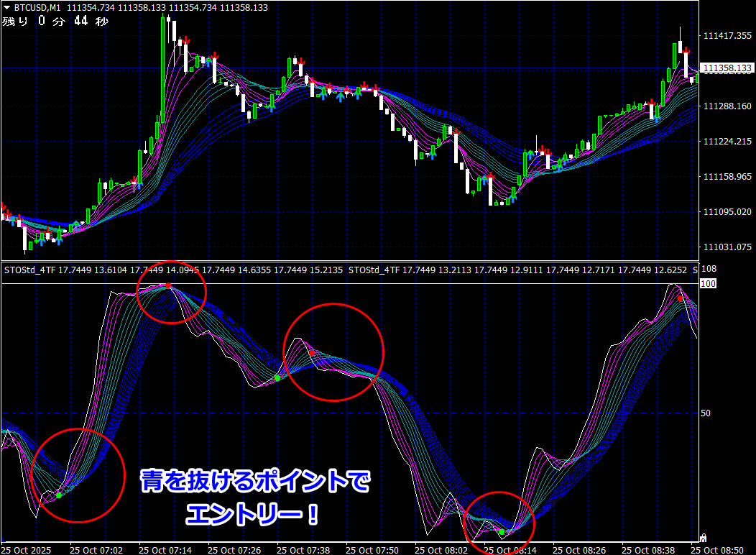This screenshot has height=555, width=756.
Task: Click price scale value 111417.355
Action: click(727, 36)
